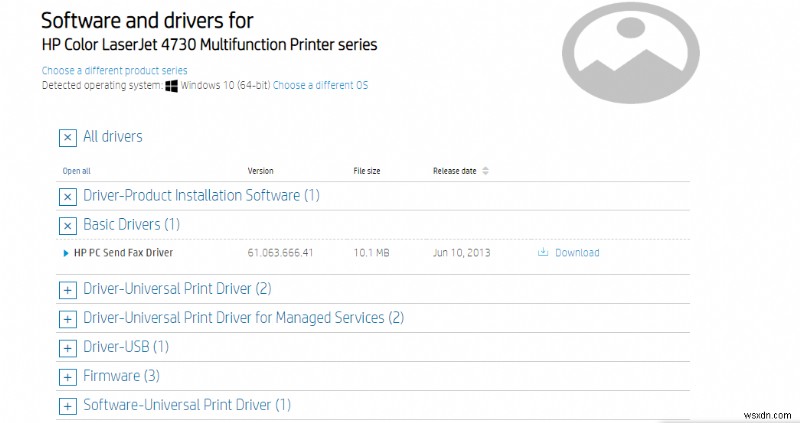
Task: Expand Driver-Universal Print Driver plus icon
Action: pos(68,290)
